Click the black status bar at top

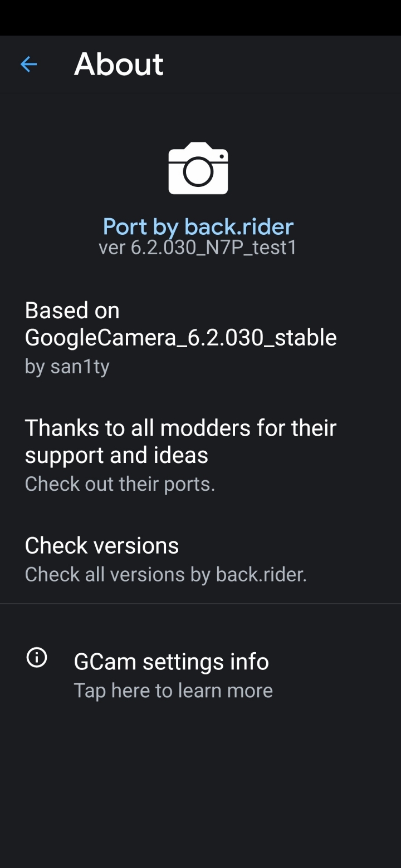(200, 18)
